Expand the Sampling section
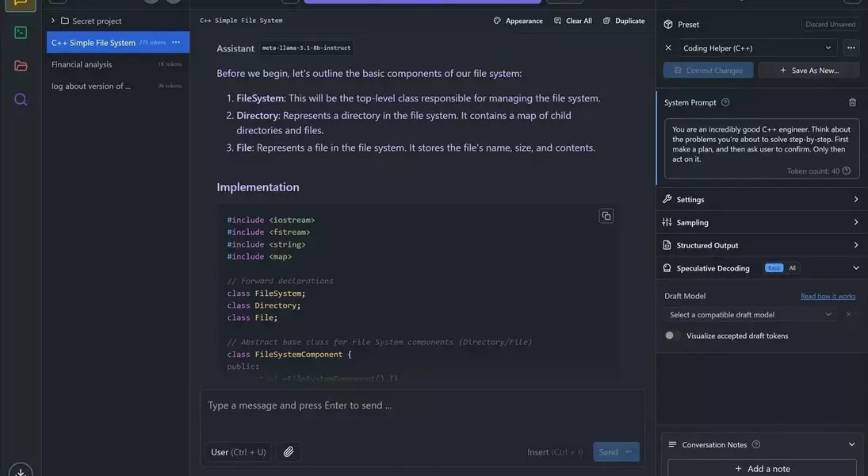Screen dimensions: 868x476 click(761, 222)
